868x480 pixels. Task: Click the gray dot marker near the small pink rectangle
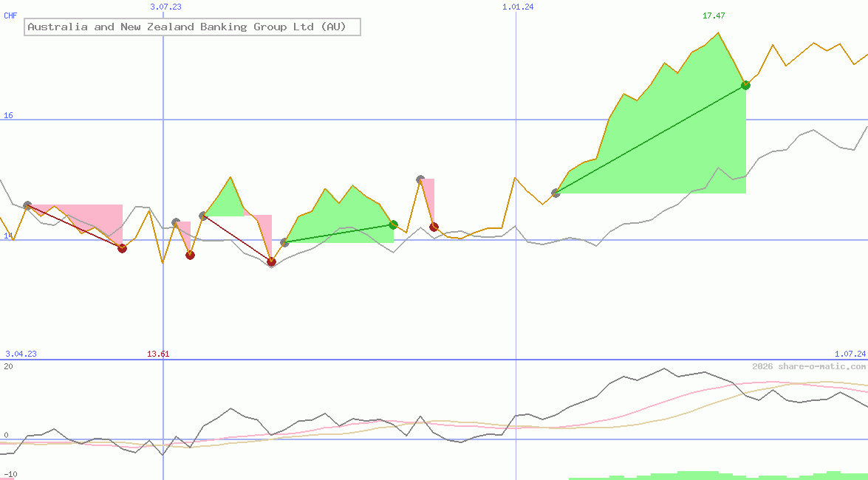(176, 220)
